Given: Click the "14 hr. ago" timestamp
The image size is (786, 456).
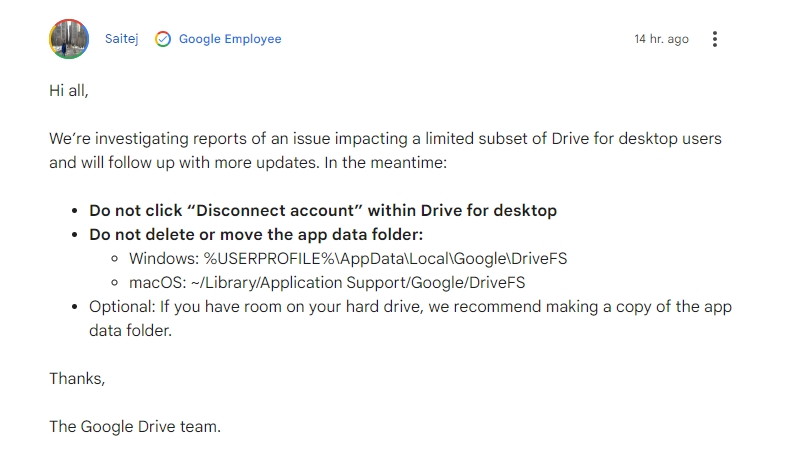Looking at the screenshot, I should point(661,39).
